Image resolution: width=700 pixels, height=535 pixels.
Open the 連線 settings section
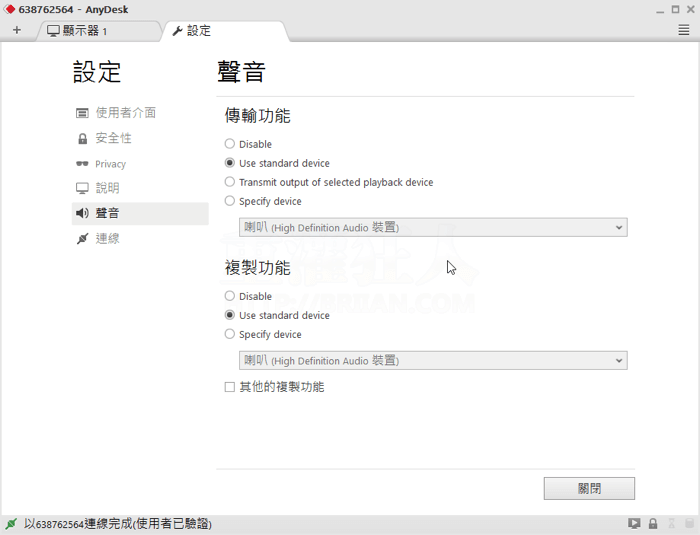(x=107, y=239)
